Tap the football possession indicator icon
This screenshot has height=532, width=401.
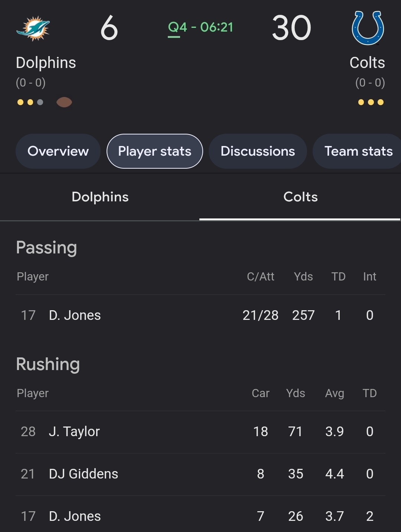pos(64,102)
